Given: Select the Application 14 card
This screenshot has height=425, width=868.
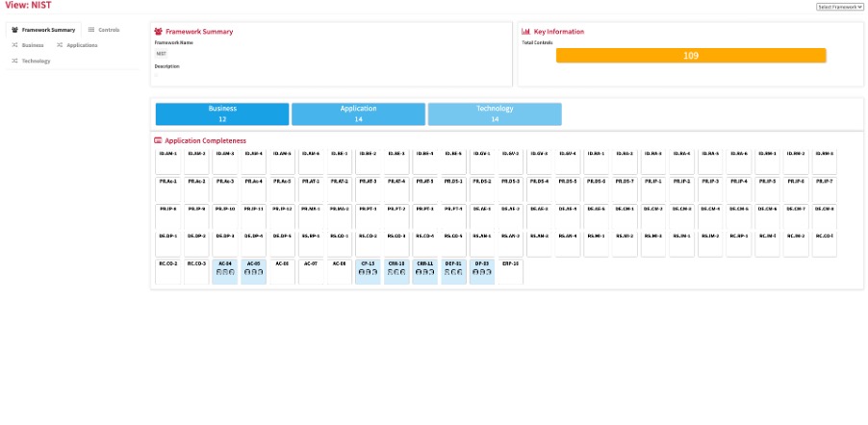Looking at the screenshot, I should [x=359, y=114].
